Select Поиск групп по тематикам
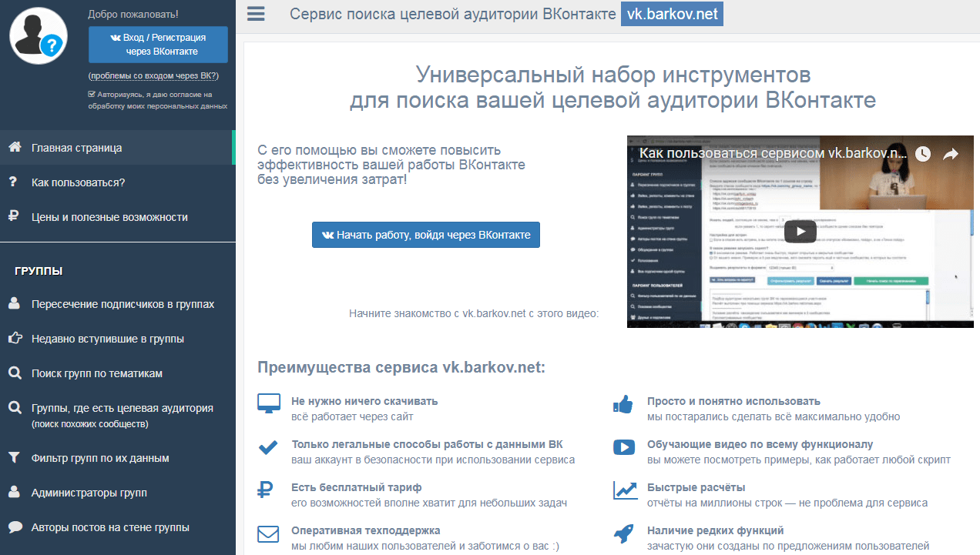Image resolution: width=980 pixels, height=555 pixels. [96, 373]
